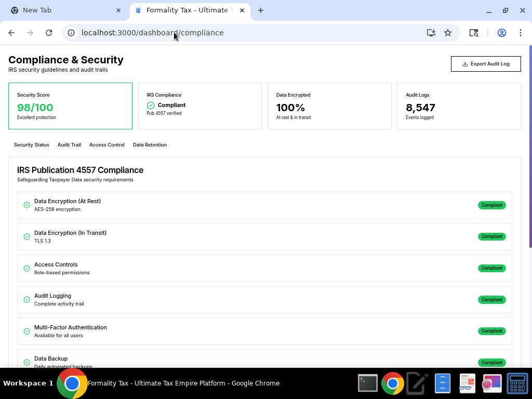The image size is (532, 399).
Task: Open the terminal from the taskbar
Action: point(368,383)
